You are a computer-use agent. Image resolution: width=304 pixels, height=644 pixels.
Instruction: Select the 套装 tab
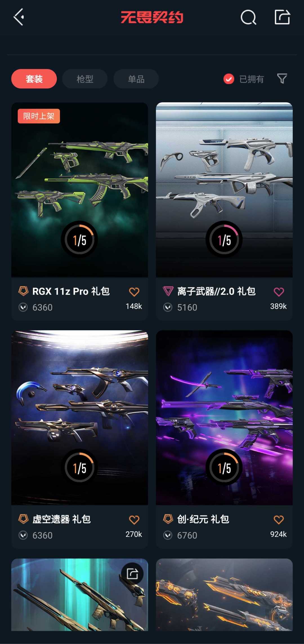click(34, 79)
